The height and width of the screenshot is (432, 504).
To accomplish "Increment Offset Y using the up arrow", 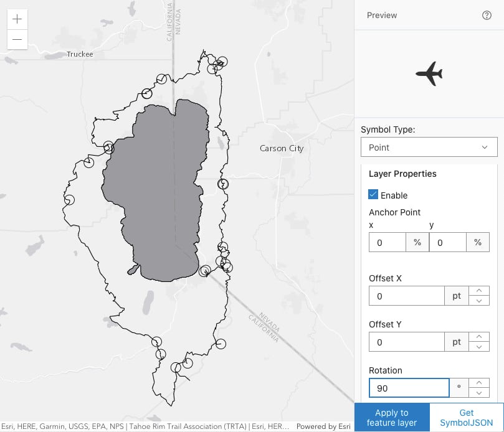I will point(479,338).
